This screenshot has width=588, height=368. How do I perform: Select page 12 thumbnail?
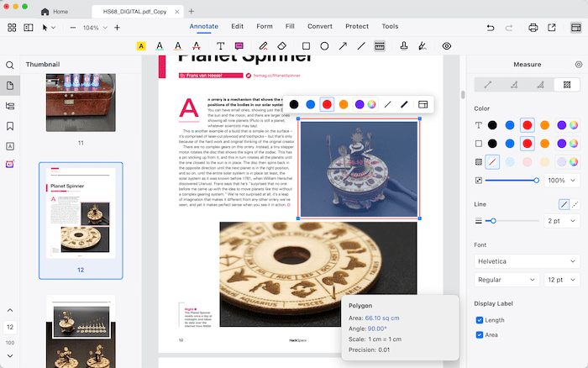pos(80,212)
